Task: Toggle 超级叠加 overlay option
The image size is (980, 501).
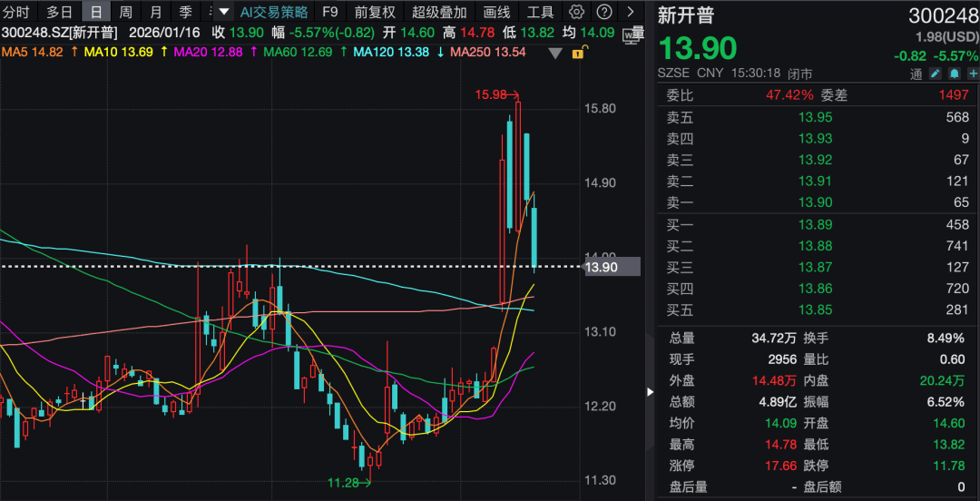Action: click(439, 12)
